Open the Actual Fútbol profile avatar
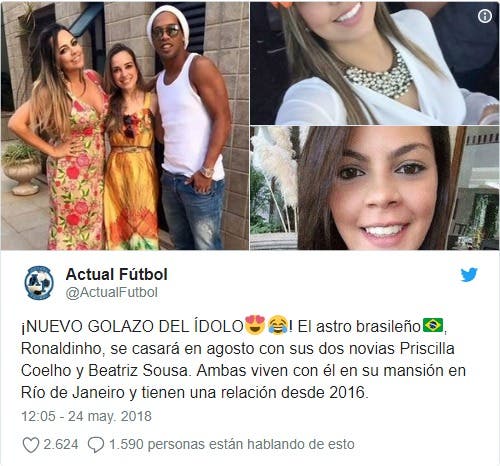Viewport: 500px width, 466px height. coord(39,283)
